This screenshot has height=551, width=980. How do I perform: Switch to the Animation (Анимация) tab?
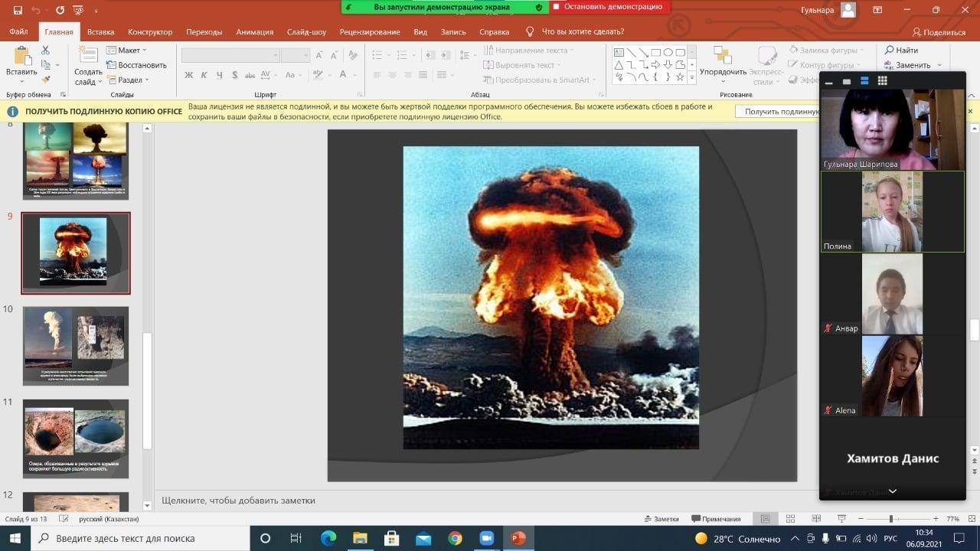[254, 32]
